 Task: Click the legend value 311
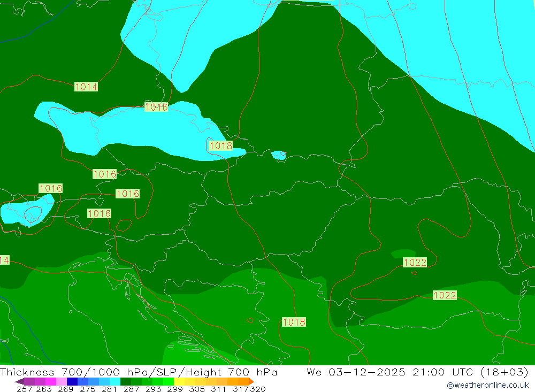tap(218, 389)
